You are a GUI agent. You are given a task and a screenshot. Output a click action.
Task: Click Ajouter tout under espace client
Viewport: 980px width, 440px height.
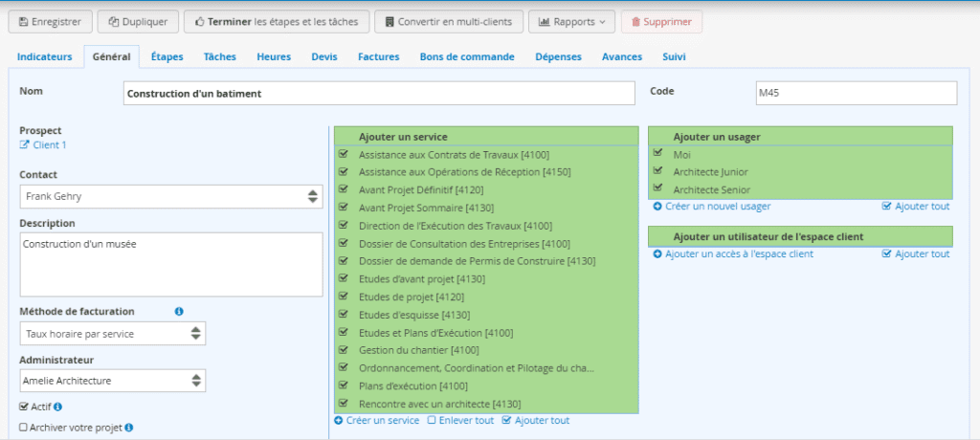point(916,254)
